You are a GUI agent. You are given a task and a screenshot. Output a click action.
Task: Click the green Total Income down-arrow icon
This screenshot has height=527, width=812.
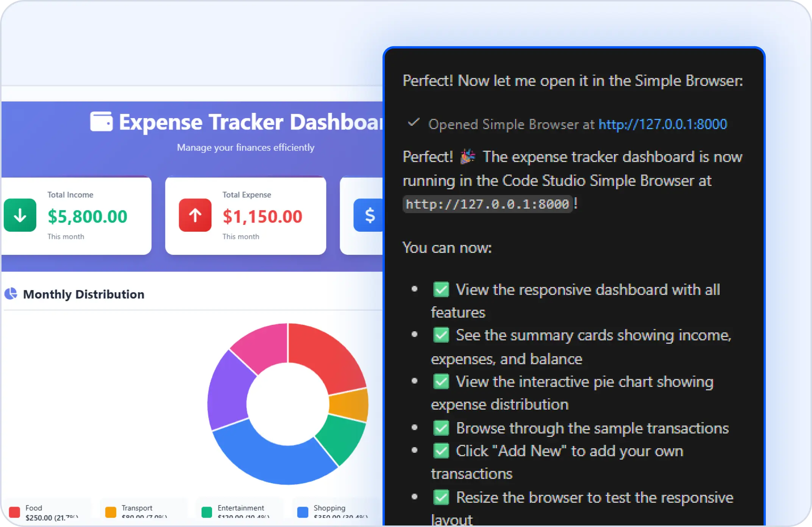coord(20,215)
